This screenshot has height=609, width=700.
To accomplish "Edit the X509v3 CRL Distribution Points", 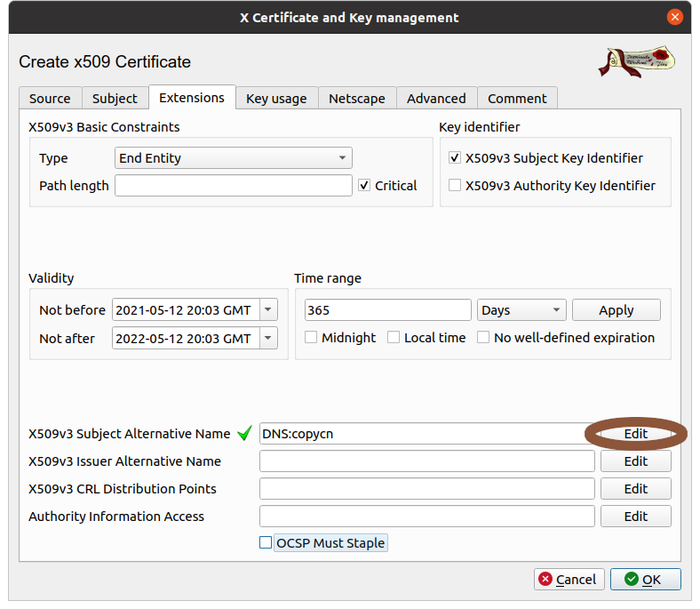I will [x=636, y=489].
